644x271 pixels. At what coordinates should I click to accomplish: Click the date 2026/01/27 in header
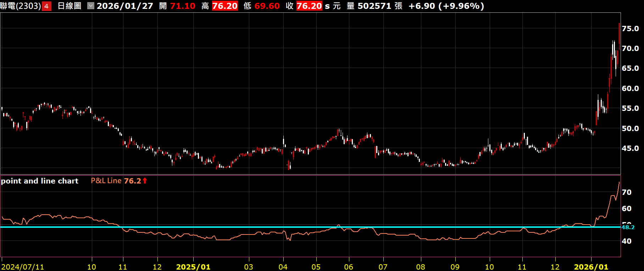125,6
